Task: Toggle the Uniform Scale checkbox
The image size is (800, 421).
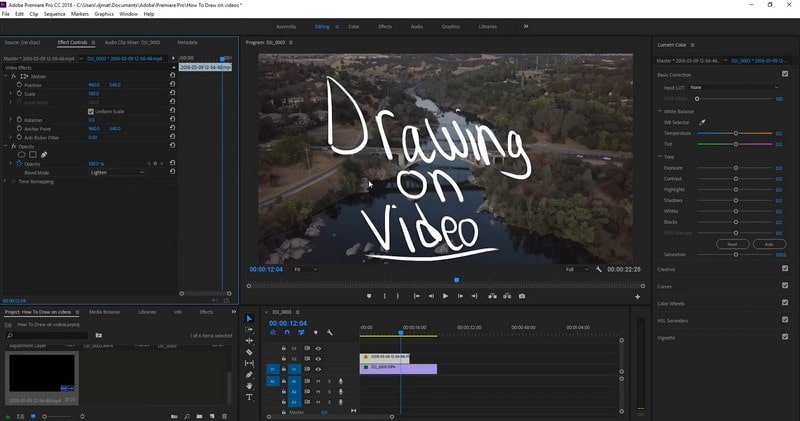Action: tap(91, 111)
